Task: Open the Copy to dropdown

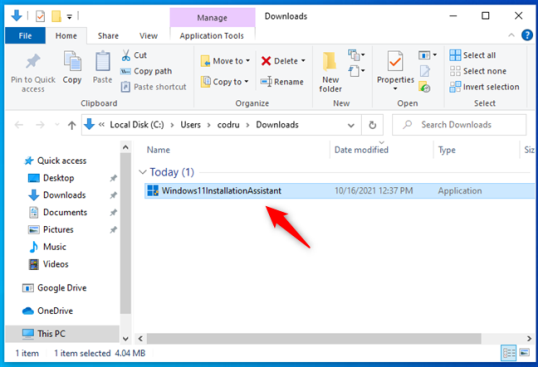Action: [x=224, y=82]
